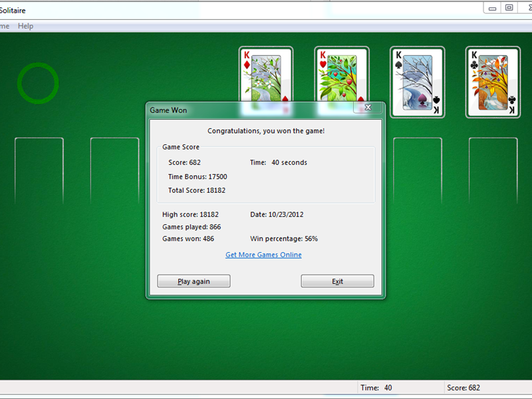Click the King of Diamonds foundation card
This screenshot has width=532, height=399.
(265, 74)
